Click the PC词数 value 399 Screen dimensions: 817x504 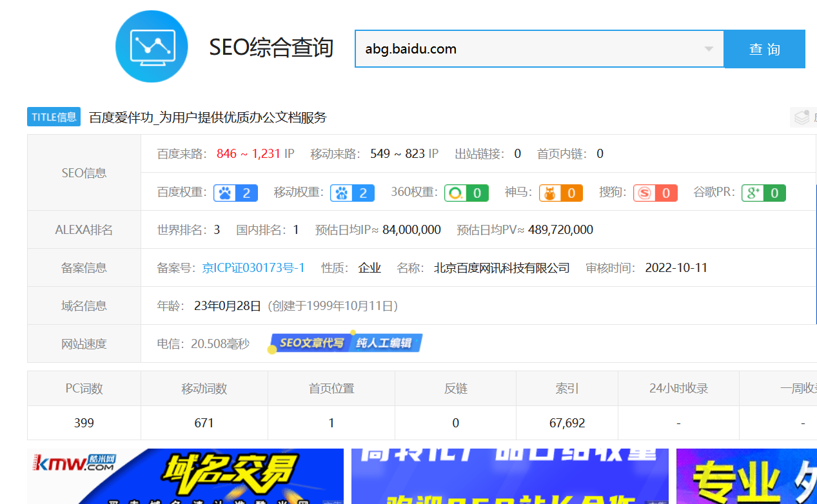pyautogui.click(x=84, y=423)
